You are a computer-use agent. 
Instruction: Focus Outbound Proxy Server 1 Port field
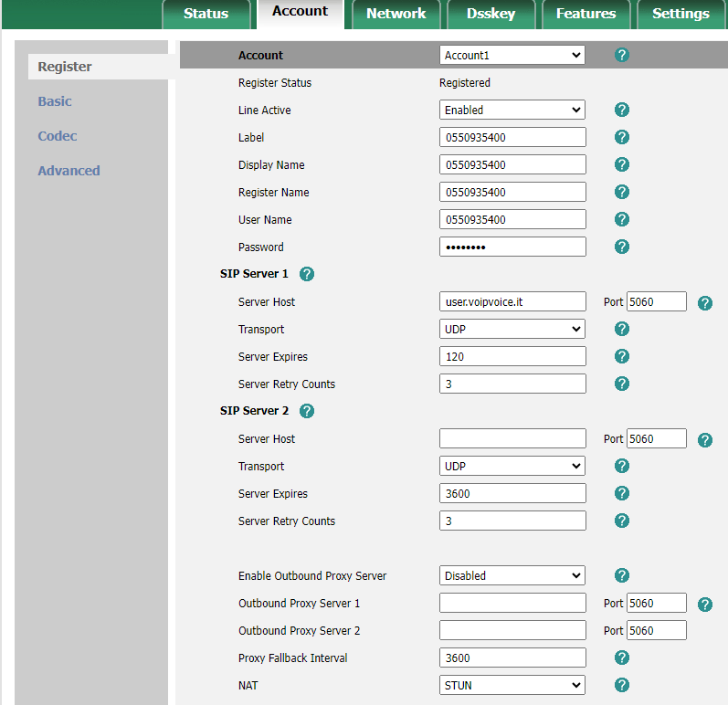[x=657, y=603]
